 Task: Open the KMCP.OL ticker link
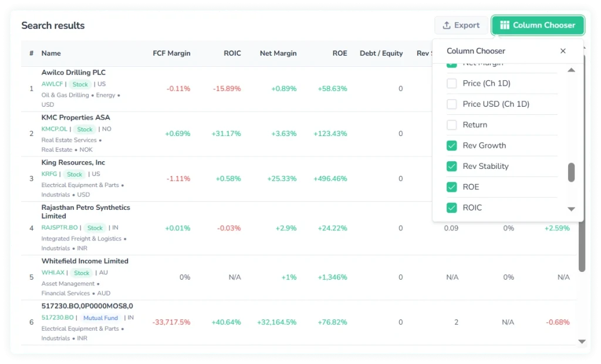pyautogui.click(x=54, y=129)
